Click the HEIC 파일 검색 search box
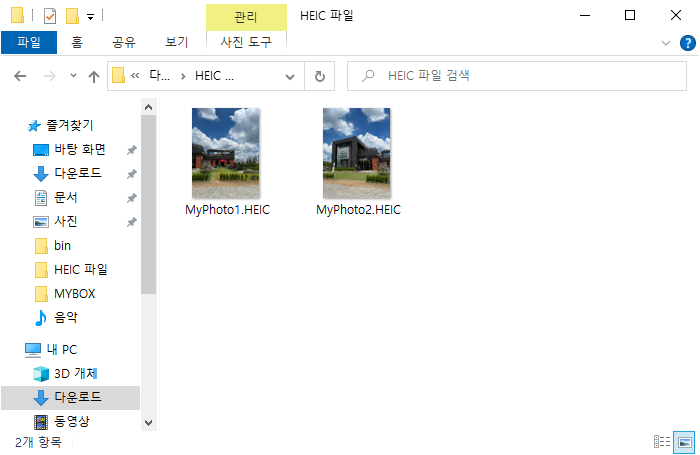 (517, 76)
